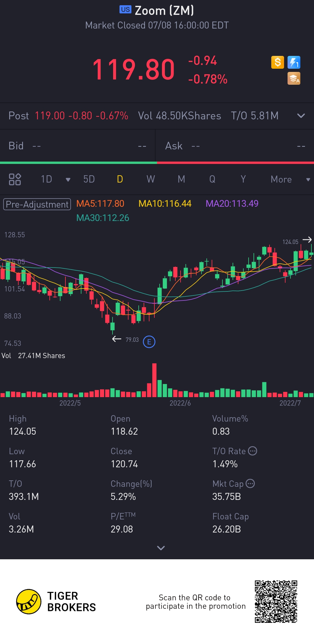Expand the post-market quote details chevron
This screenshot has width=314, height=644.
pos(301,116)
